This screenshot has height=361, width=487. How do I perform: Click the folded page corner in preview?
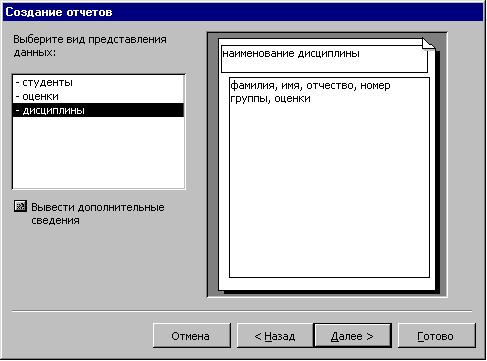point(429,44)
